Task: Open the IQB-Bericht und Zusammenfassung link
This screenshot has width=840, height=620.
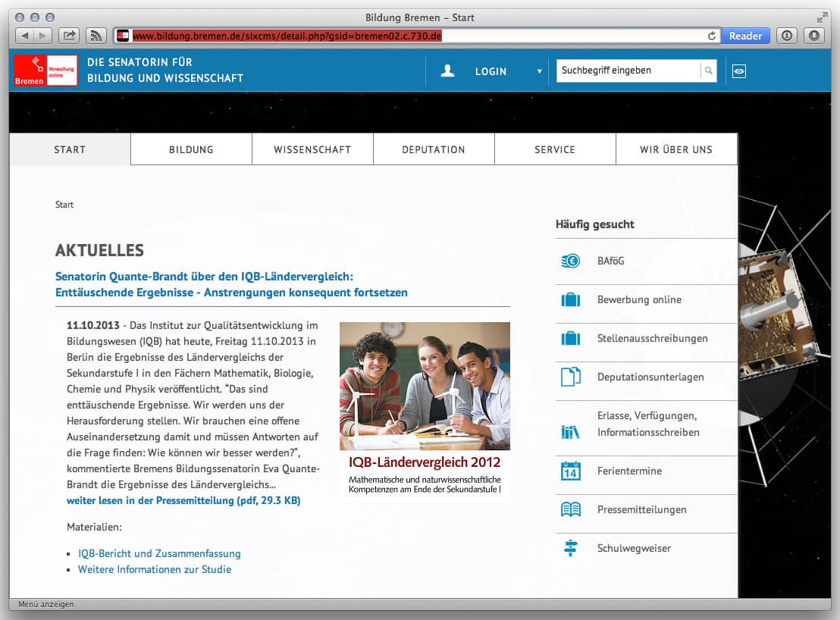Action: pyautogui.click(x=159, y=553)
